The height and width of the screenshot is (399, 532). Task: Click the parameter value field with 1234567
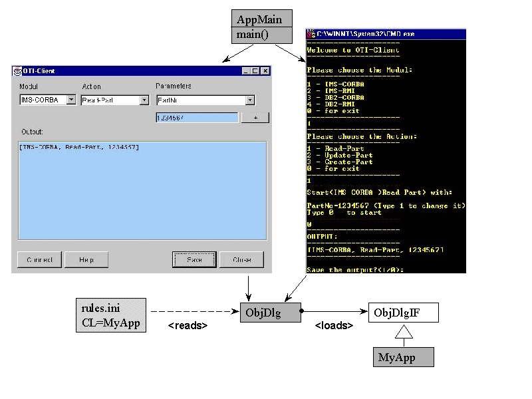(x=196, y=118)
